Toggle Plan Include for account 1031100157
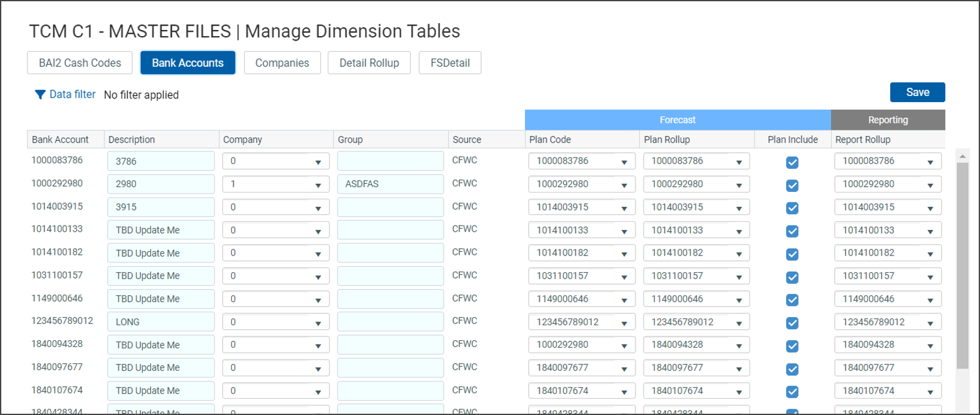This screenshot has width=980, height=415. coord(792,277)
